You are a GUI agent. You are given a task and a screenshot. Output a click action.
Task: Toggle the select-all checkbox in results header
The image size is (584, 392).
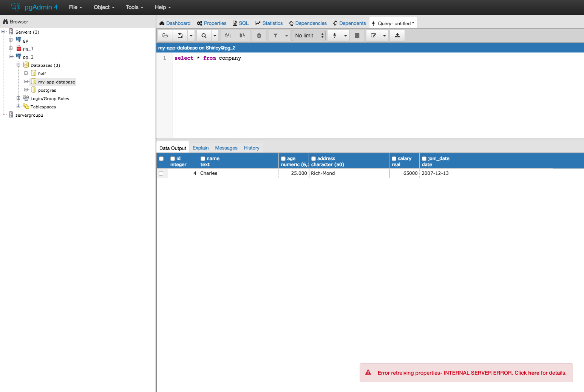click(161, 159)
